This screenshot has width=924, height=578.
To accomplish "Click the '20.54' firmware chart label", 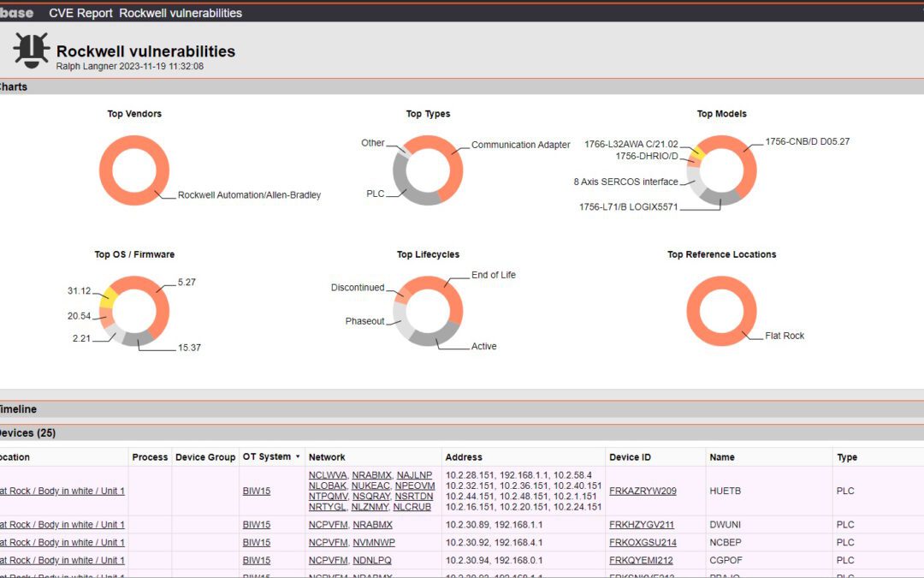I will coord(79,316).
